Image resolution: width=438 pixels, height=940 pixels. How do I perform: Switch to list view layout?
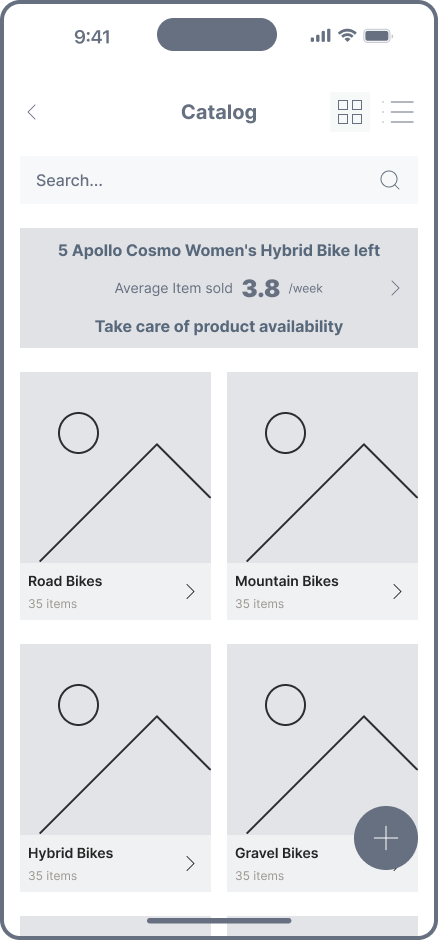[398, 112]
